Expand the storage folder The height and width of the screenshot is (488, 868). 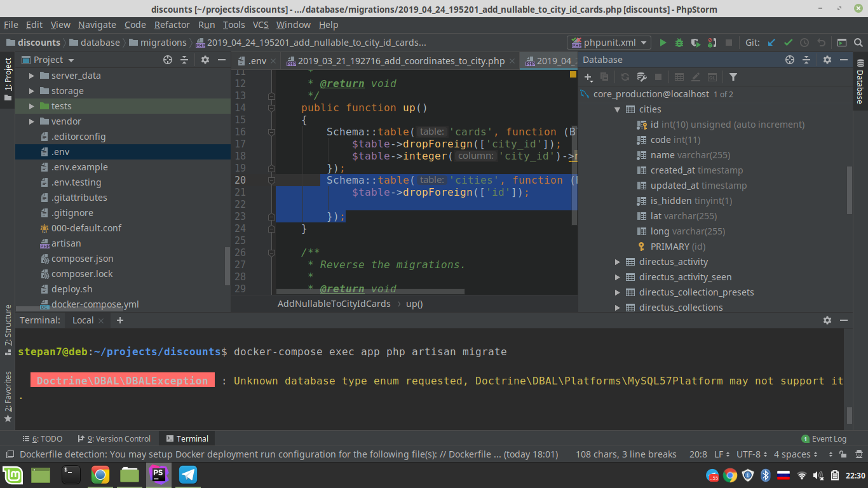(x=32, y=91)
